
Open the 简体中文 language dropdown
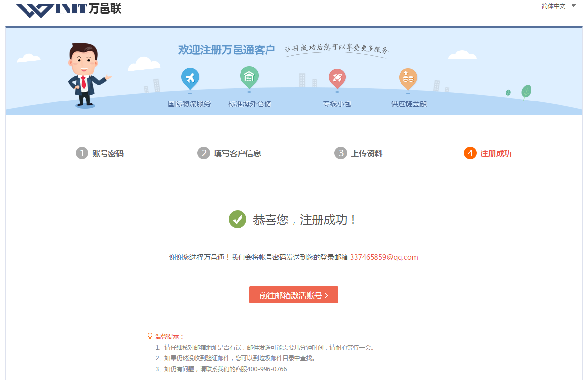tap(559, 6)
